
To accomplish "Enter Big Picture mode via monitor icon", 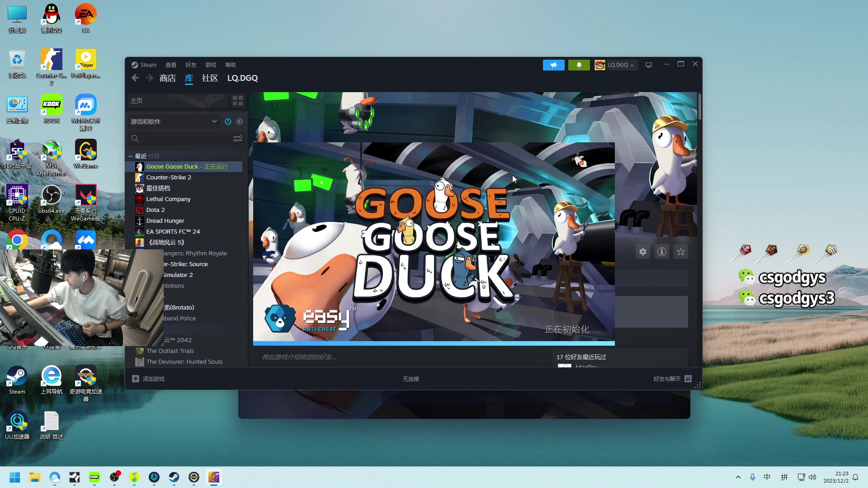I will 649,65.
